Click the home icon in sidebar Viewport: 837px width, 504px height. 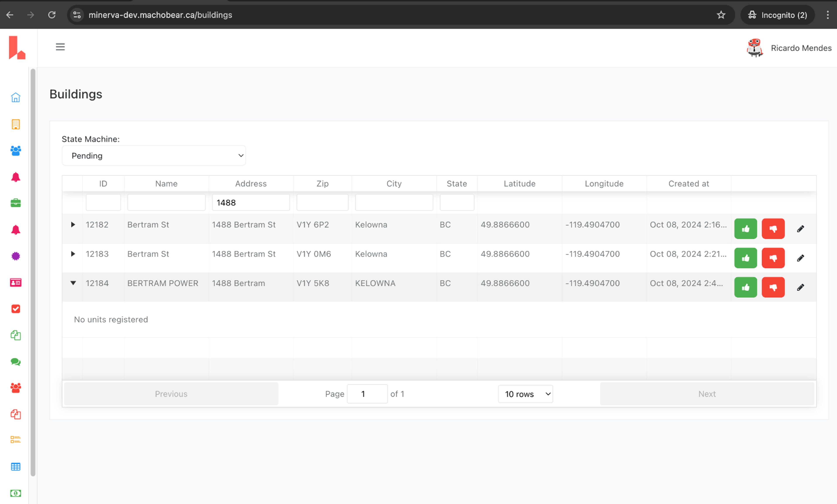[x=16, y=98]
